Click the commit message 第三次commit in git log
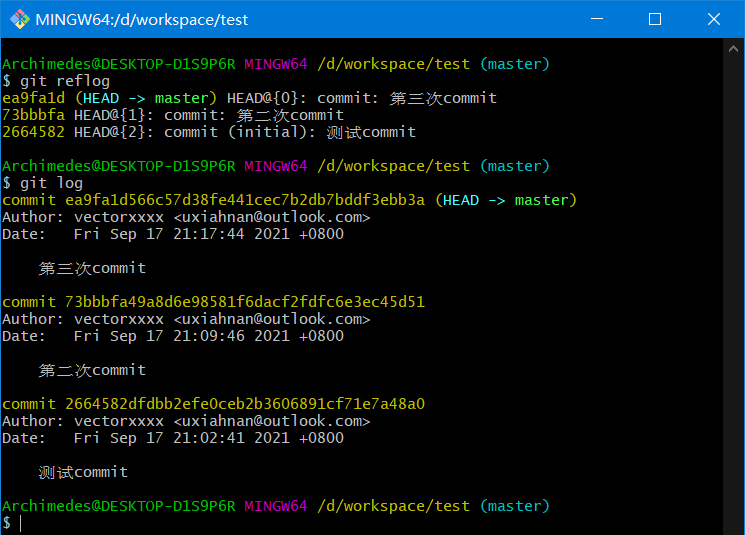Screen dimensions: 745x535 pyautogui.click(x=92, y=268)
